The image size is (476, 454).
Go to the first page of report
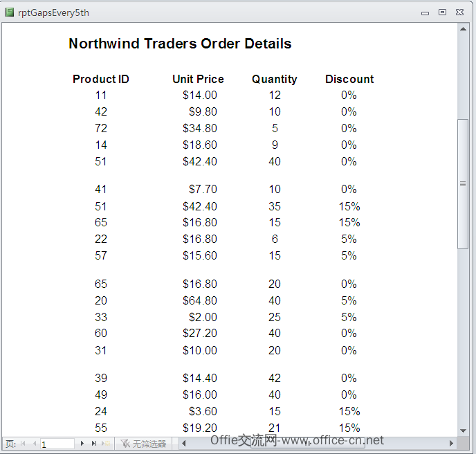23,444
